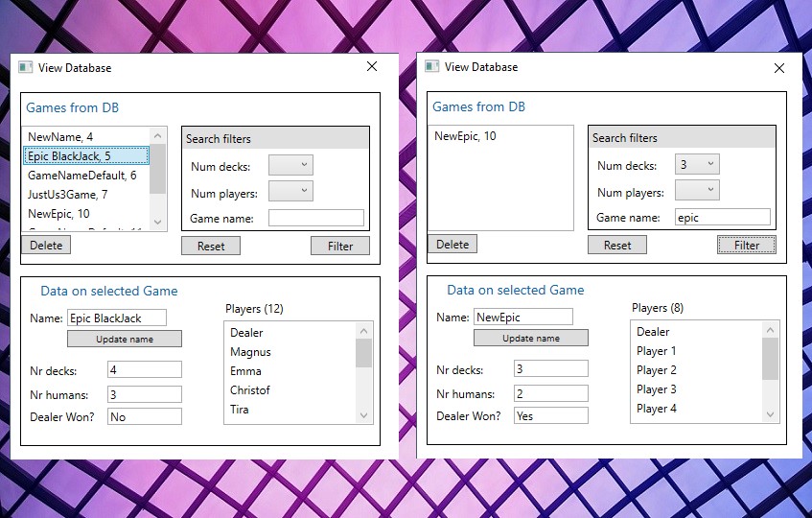Select Player 4 in players list
Viewport: 812px width, 518px height.
click(697, 409)
